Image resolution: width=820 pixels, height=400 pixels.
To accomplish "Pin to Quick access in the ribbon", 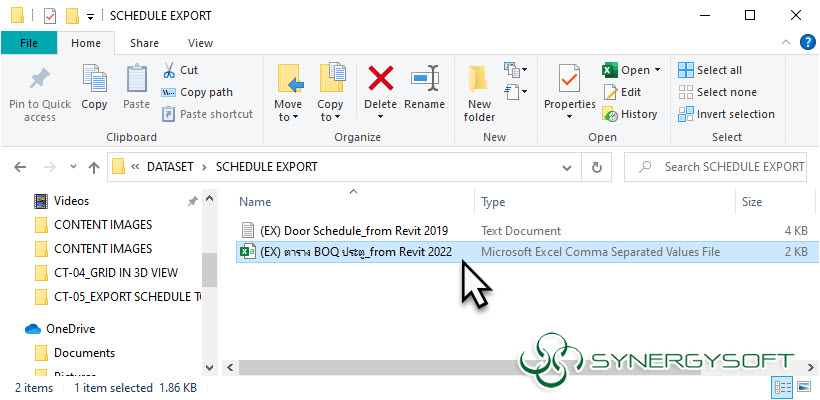I will point(40,94).
